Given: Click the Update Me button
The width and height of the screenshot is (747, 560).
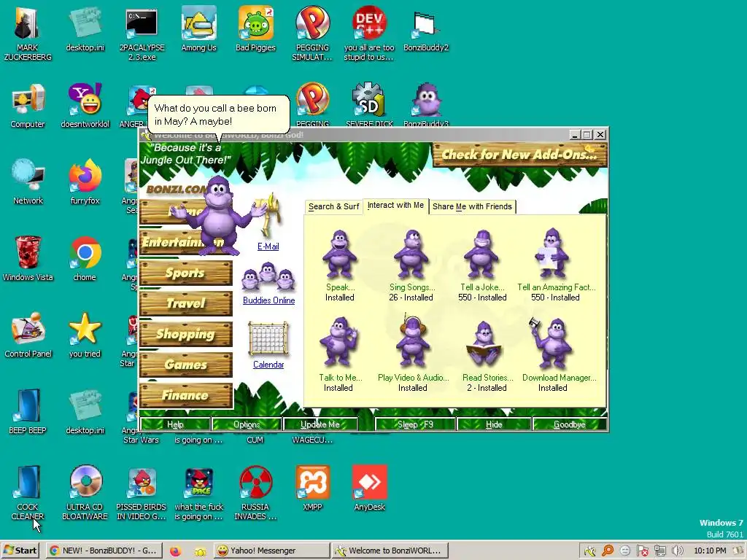Looking at the screenshot, I should (x=320, y=424).
